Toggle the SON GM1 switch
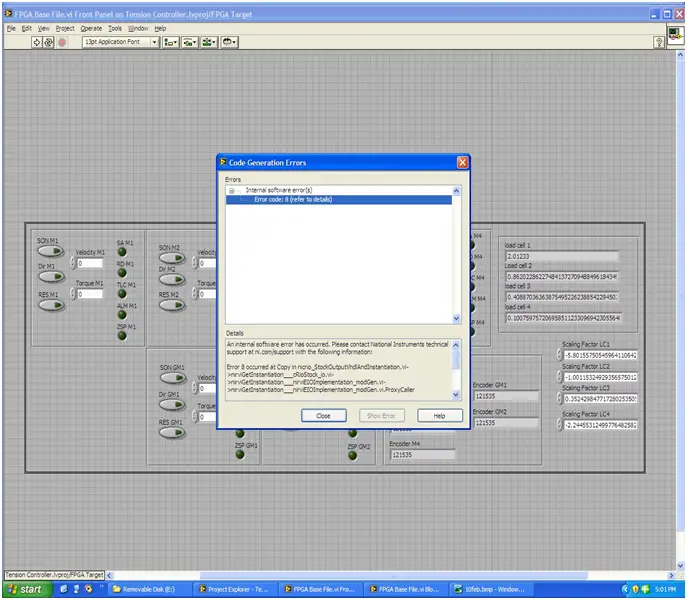This screenshot has height=600, width=687. pos(173,378)
